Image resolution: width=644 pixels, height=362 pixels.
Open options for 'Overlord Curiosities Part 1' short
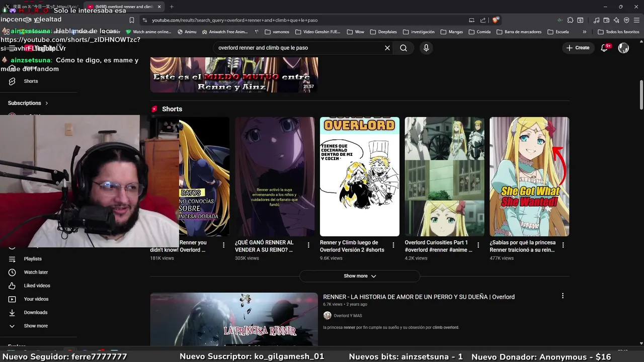[478, 245]
